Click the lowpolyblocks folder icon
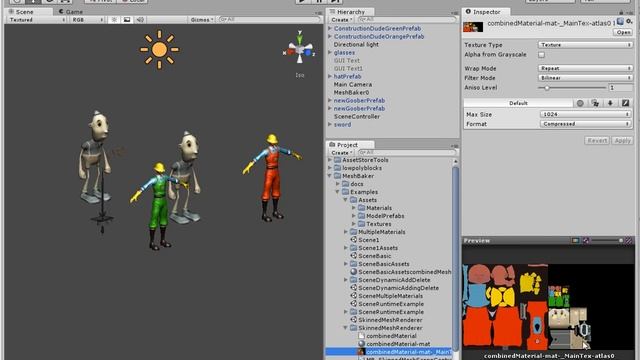 [x=338, y=168]
